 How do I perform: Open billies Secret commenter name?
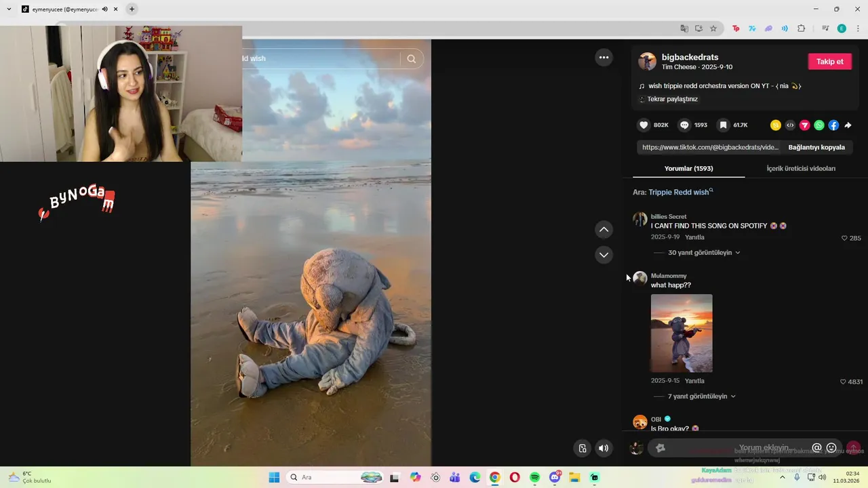(669, 217)
